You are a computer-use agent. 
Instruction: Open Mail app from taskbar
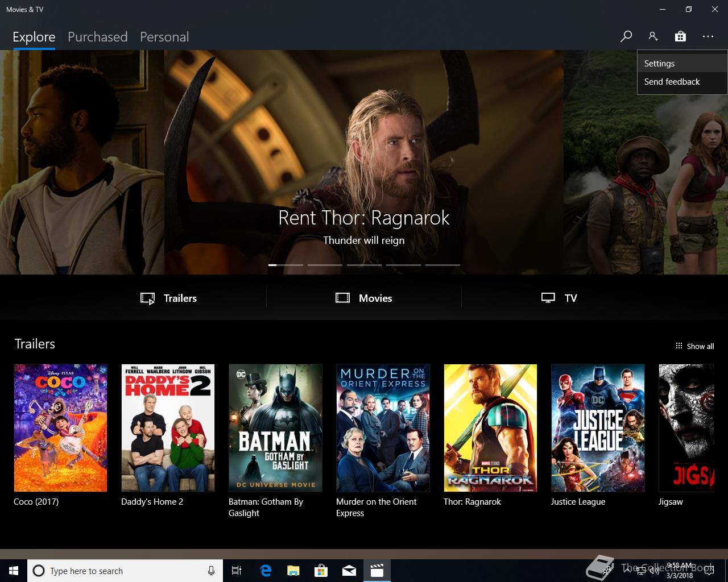pyautogui.click(x=349, y=571)
